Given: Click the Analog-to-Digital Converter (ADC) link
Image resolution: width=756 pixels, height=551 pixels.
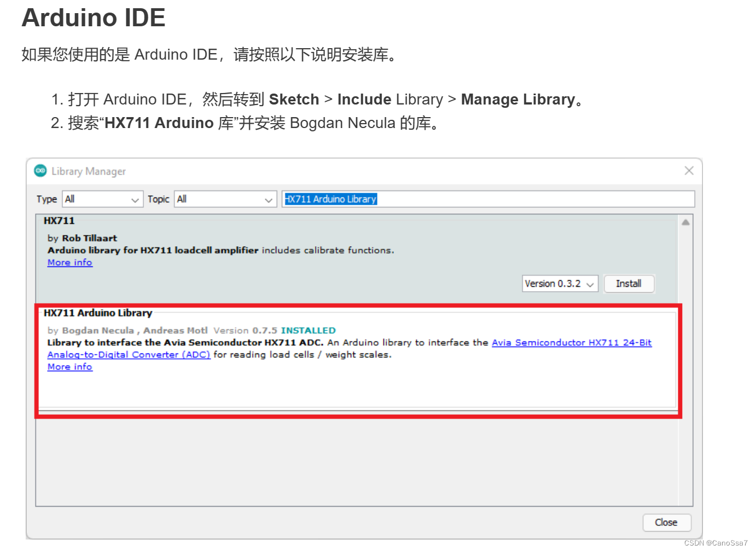Looking at the screenshot, I should [x=129, y=354].
